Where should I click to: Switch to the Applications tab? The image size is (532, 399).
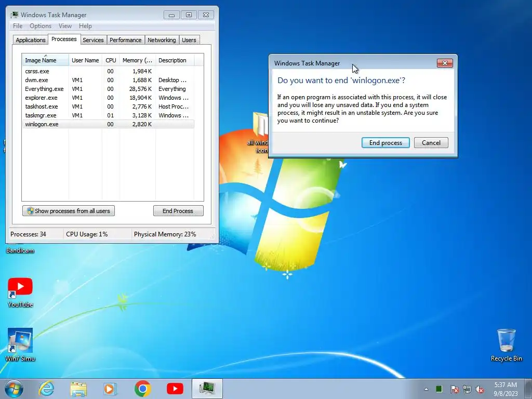click(31, 40)
